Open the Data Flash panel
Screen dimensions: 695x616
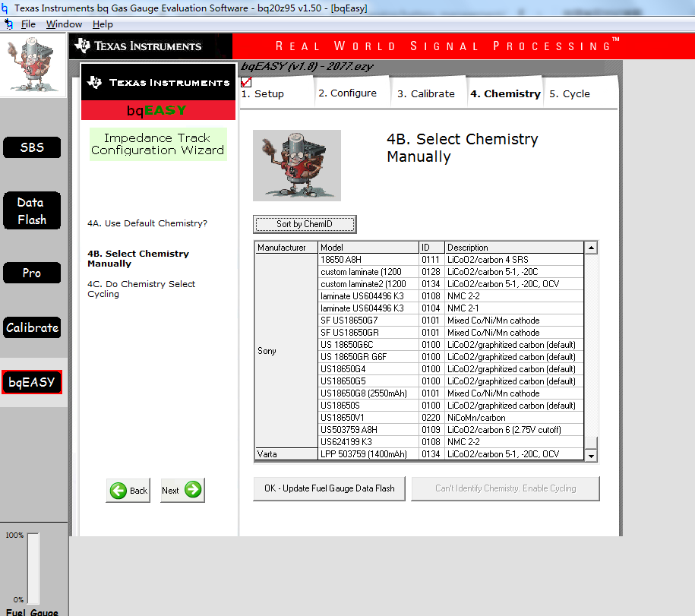[x=32, y=210]
